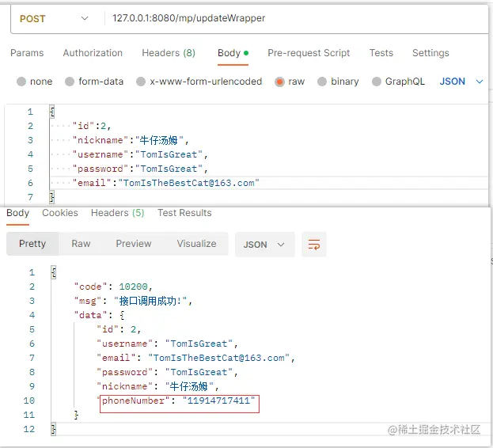Image resolution: width=493 pixels, height=448 pixels.
Task: Switch response view to Preview
Action: [x=134, y=244]
